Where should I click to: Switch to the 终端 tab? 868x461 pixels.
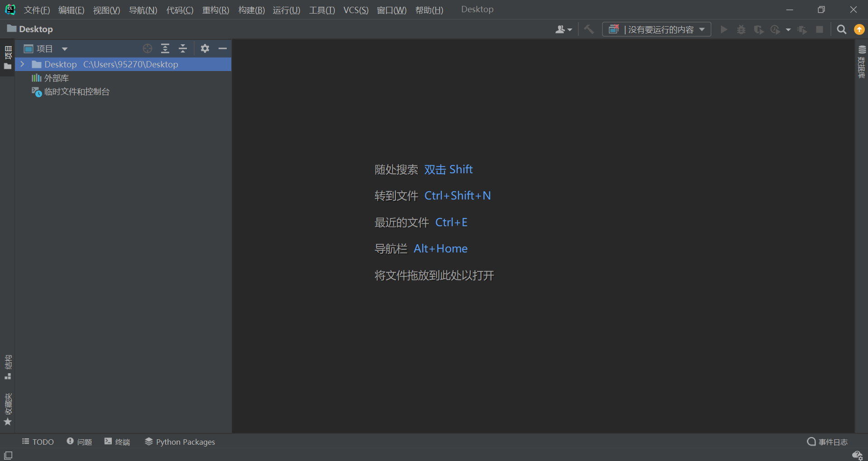coord(117,442)
